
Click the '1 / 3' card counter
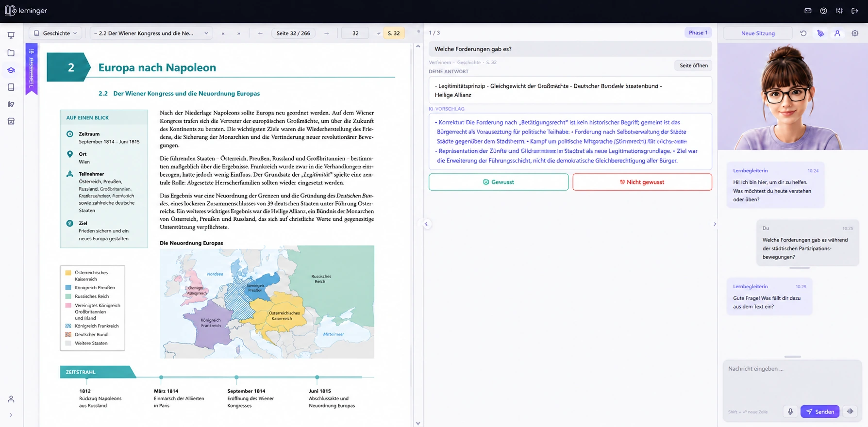coord(434,33)
